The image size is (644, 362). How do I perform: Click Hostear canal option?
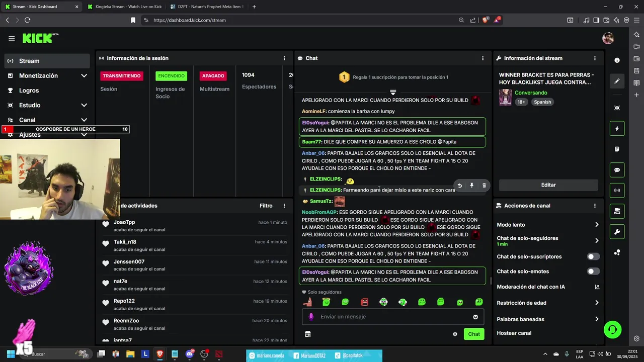coord(514,333)
